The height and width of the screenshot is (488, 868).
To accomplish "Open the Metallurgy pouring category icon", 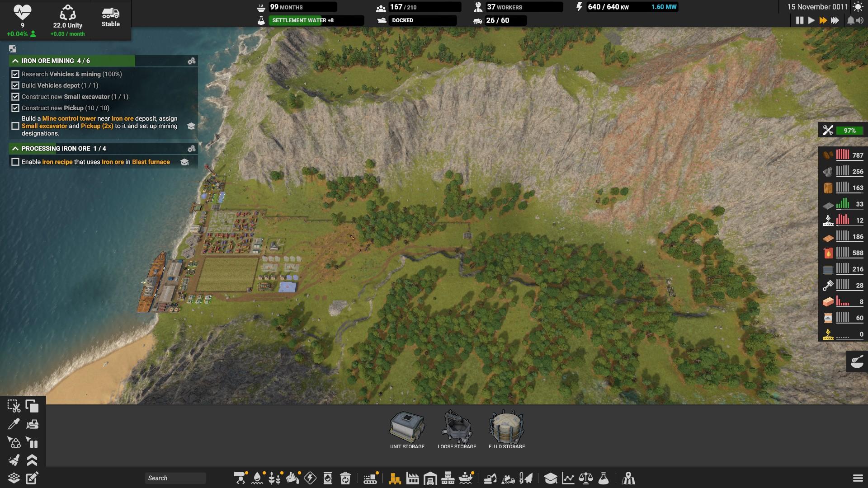I will 292,478.
